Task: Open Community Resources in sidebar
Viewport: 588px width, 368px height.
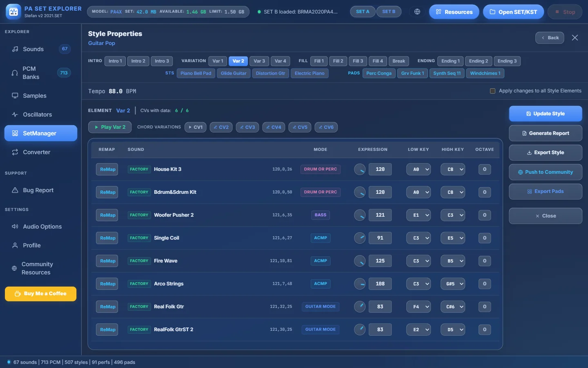Action: click(41, 268)
